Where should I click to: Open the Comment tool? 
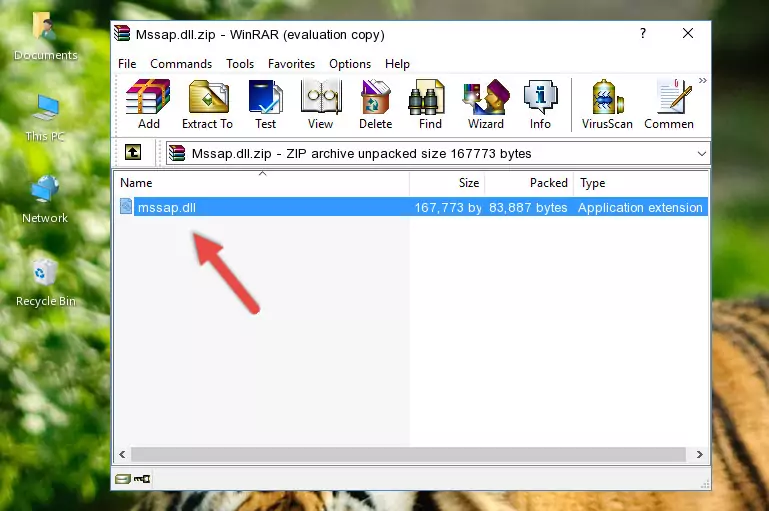pyautogui.click(x=669, y=104)
